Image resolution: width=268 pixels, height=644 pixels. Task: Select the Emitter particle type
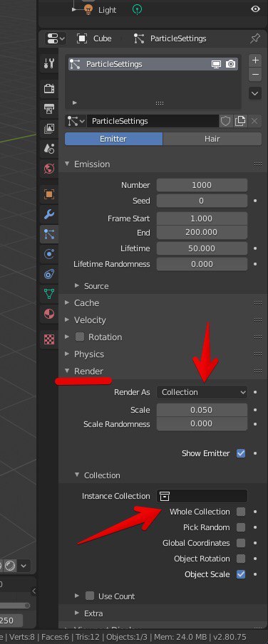(113, 139)
